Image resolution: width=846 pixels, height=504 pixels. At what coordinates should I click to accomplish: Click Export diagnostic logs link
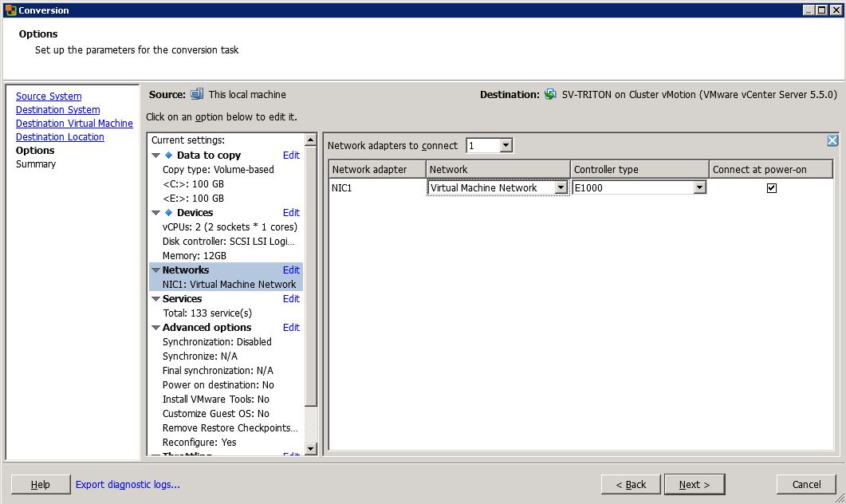[x=128, y=484]
